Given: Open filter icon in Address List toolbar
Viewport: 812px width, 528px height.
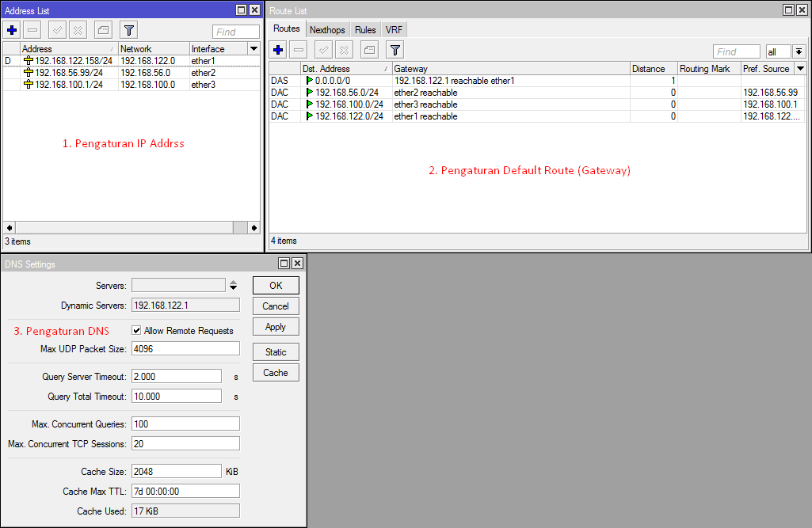Looking at the screenshot, I should click(x=129, y=30).
